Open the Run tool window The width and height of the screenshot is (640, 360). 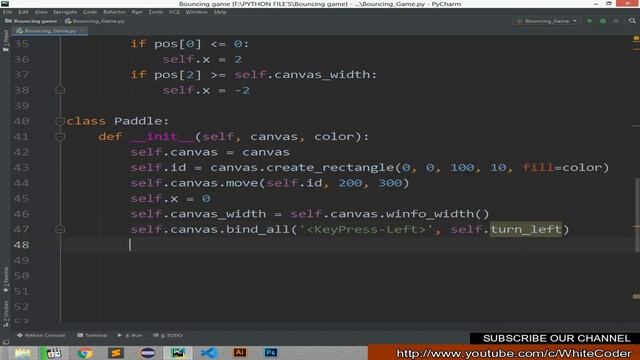[x=130, y=336]
